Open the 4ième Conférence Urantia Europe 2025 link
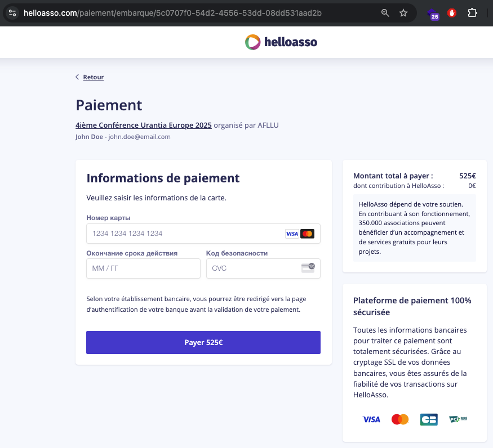Image resolution: width=493 pixels, height=448 pixels. 143,125
